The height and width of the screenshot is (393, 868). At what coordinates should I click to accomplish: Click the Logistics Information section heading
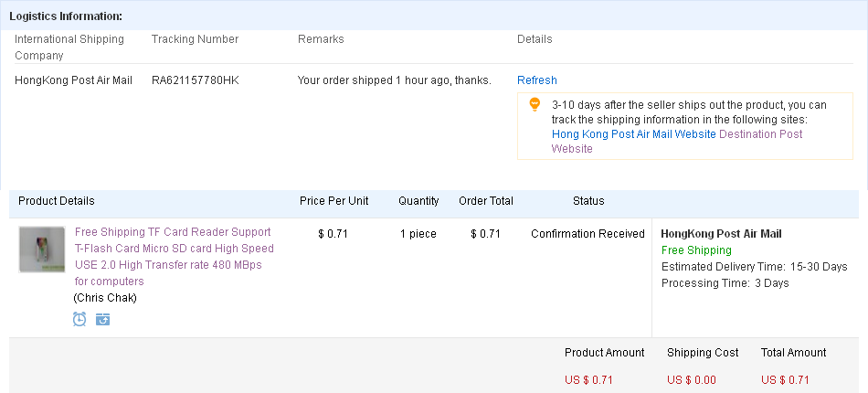tap(66, 16)
